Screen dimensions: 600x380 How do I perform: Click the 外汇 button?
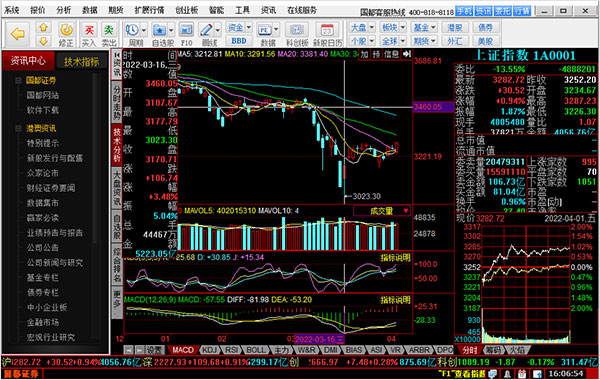coord(455,41)
